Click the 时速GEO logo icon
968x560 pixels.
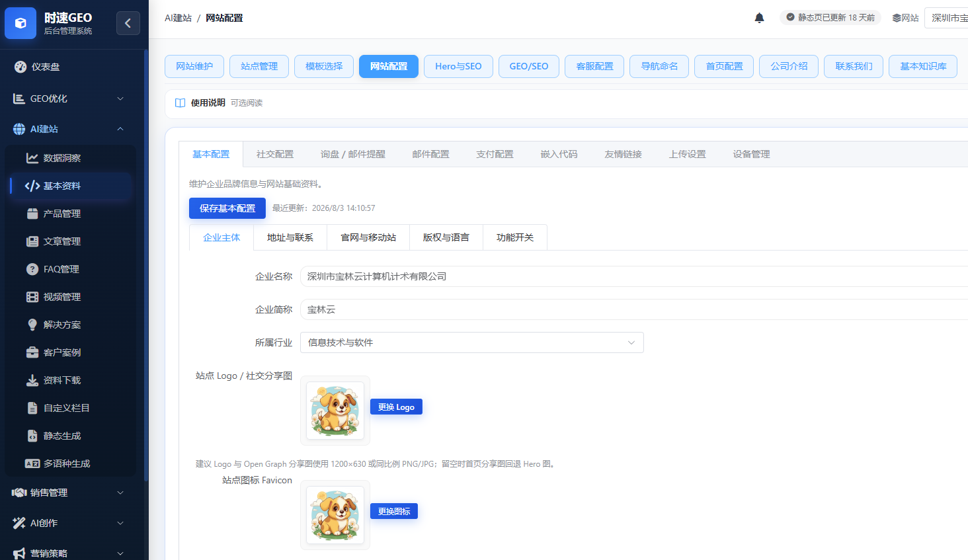20,23
